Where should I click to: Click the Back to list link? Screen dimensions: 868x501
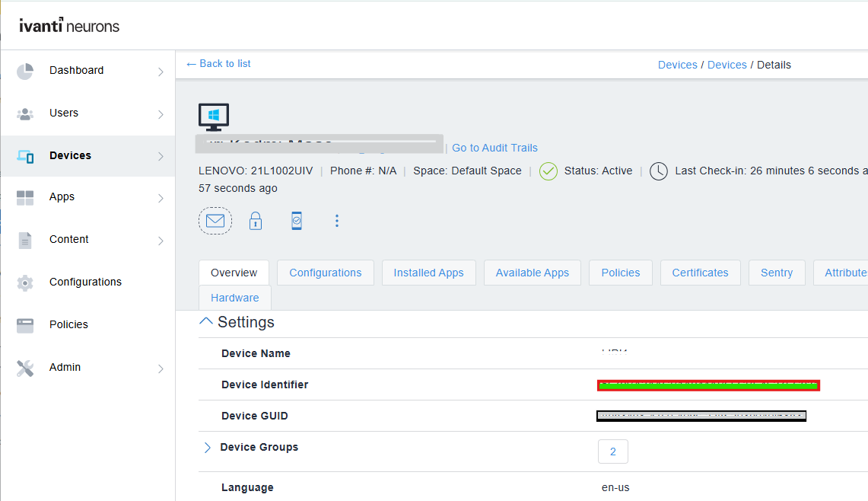(218, 64)
